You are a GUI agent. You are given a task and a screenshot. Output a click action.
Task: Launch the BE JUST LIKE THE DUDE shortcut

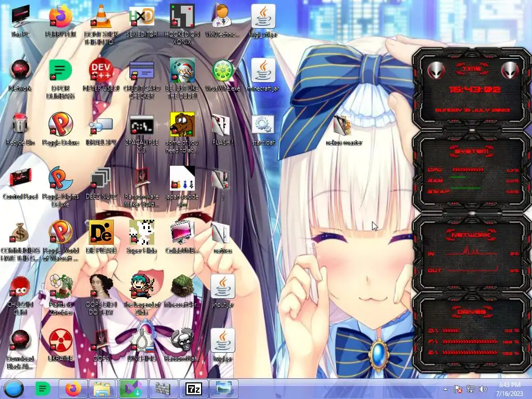pyautogui.click(x=182, y=79)
